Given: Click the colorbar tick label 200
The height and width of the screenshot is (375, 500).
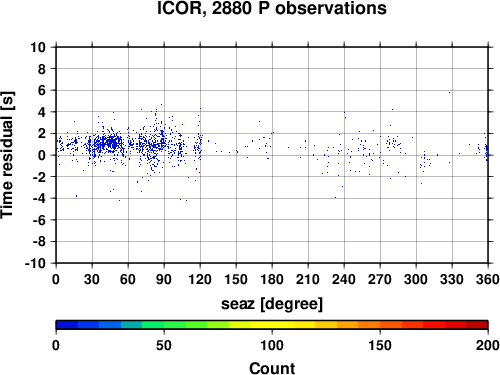Looking at the screenshot, I should pos(488,346).
